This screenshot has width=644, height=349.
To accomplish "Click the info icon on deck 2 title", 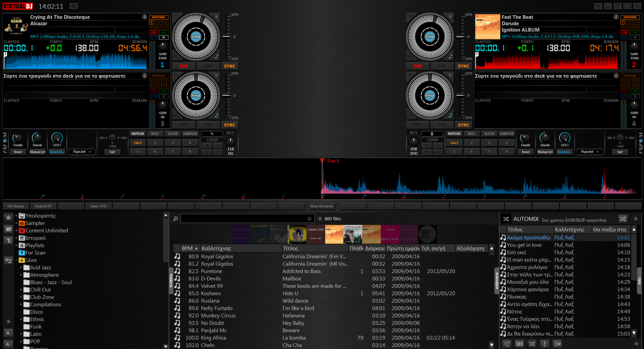I will pos(616,17).
